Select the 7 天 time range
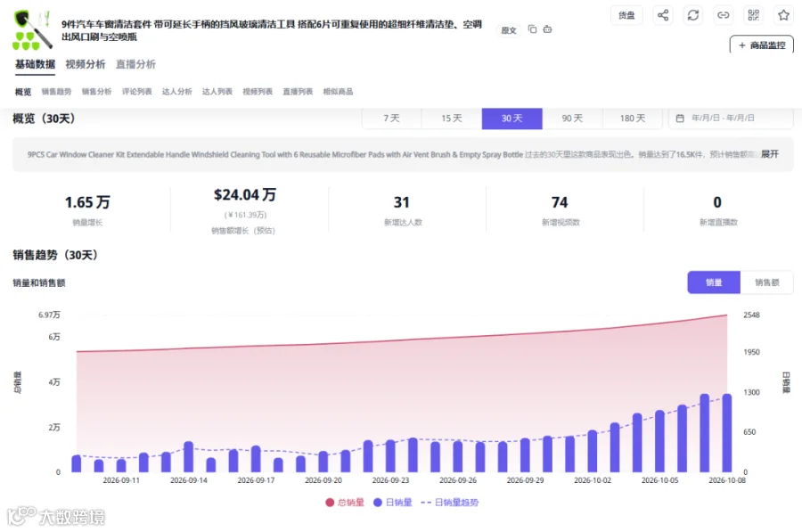Image resolution: width=802 pixels, height=532 pixels. click(x=391, y=119)
